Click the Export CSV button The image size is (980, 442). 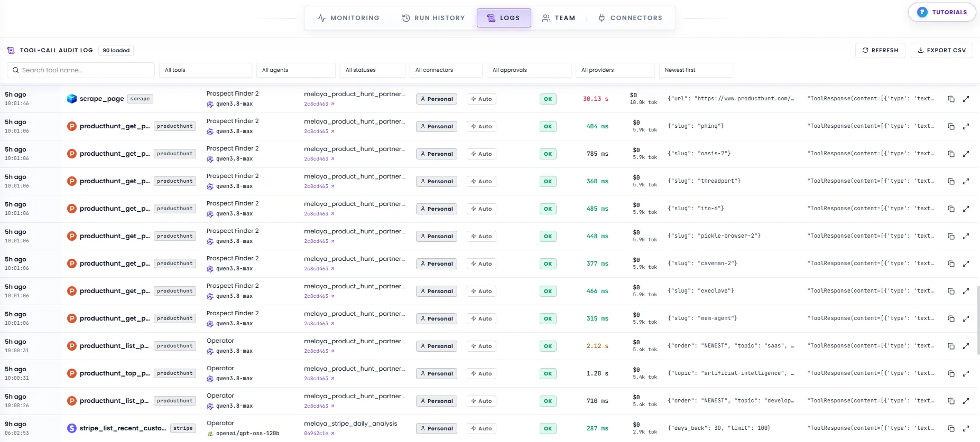coord(941,50)
